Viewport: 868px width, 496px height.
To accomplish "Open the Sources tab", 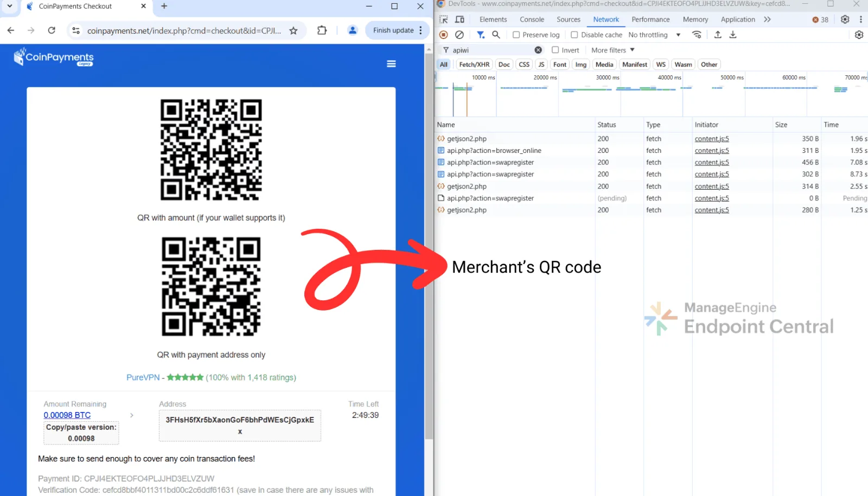I will pyautogui.click(x=569, y=20).
